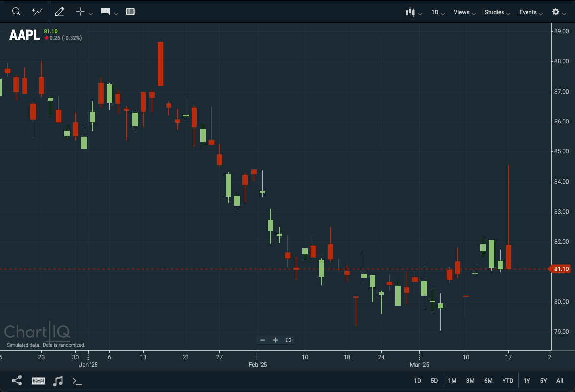Toggle the music note sonification icon

pos(58,381)
